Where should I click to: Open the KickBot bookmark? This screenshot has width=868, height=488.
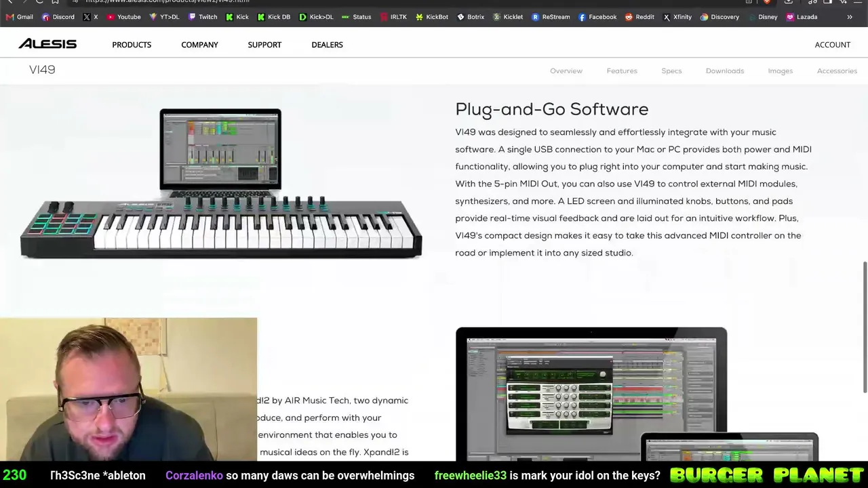click(x=432, y=17)
